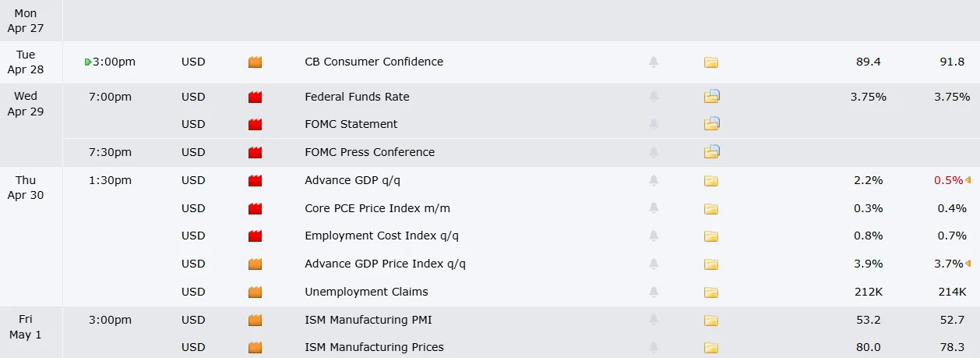980x358 pixels.
Task: Expand the Employment Cost Index q/q details
Action: 710,236
